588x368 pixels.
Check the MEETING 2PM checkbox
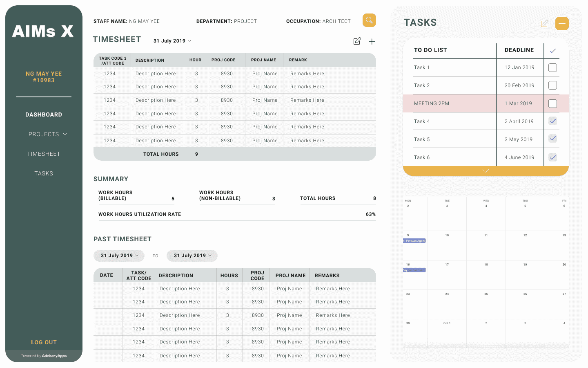[552, 103]
